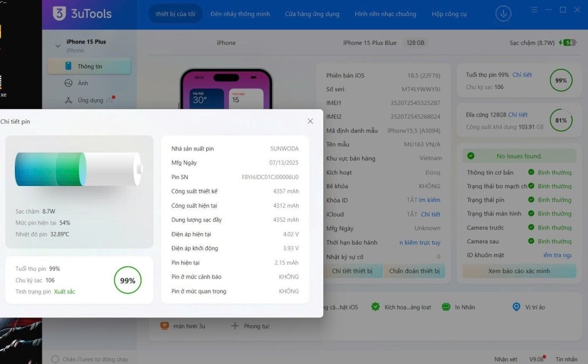Open the Cửa hàng ứng dụng tab

[x=312, y=14]
